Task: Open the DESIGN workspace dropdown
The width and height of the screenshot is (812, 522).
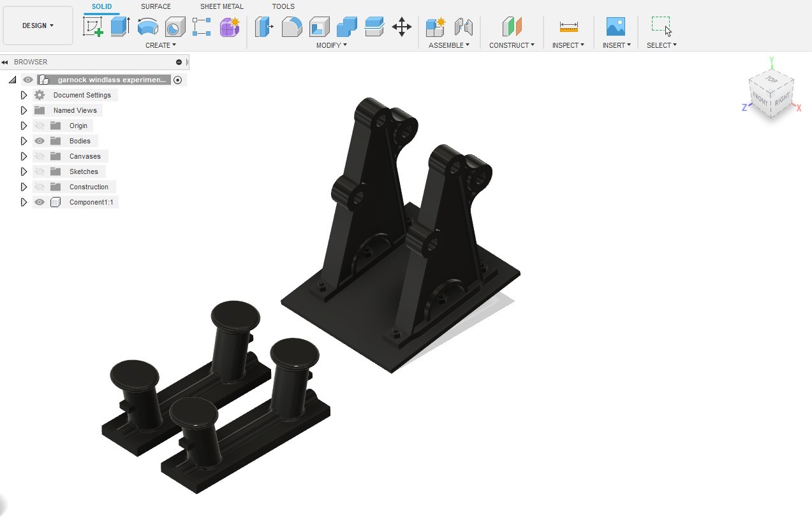Action: tap(38, 25)
